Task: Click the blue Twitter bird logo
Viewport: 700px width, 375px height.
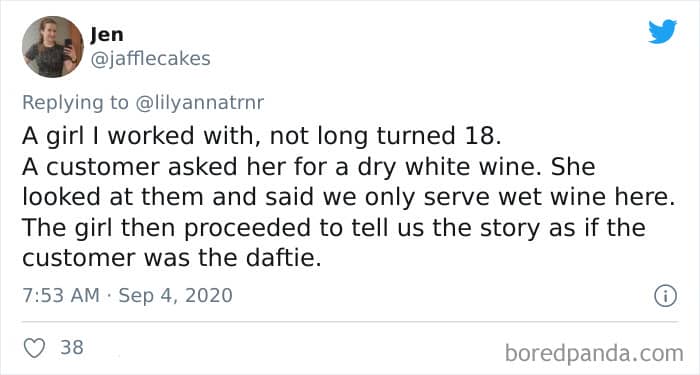Action: click(x=662, y=32)
